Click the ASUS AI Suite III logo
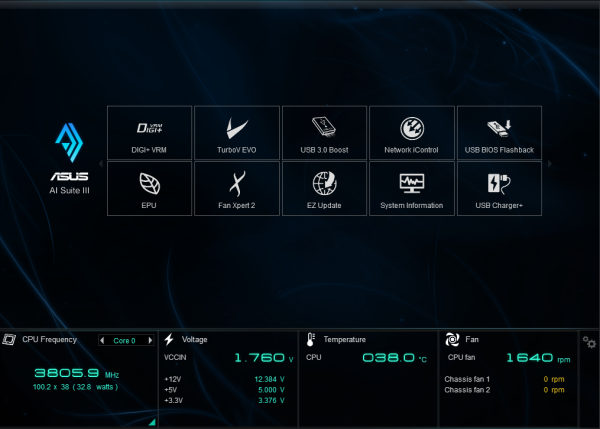600x429 pixels. click(69, 158)
